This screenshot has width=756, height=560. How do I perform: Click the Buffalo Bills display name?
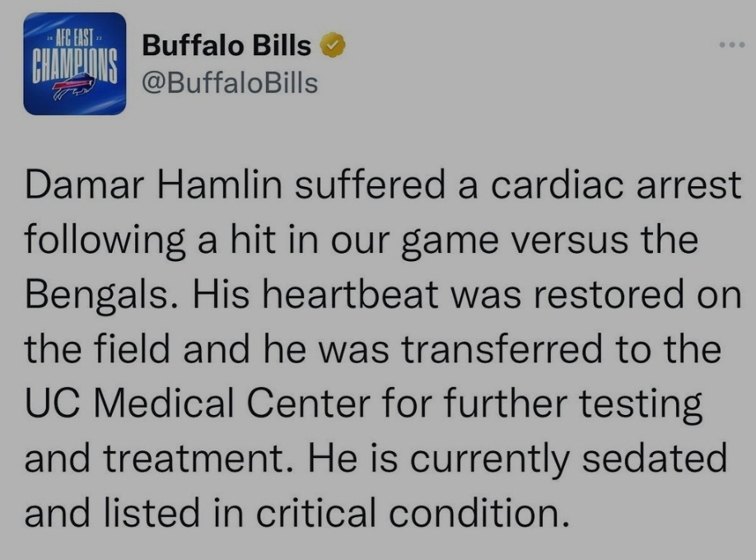[x=226, y=45]
